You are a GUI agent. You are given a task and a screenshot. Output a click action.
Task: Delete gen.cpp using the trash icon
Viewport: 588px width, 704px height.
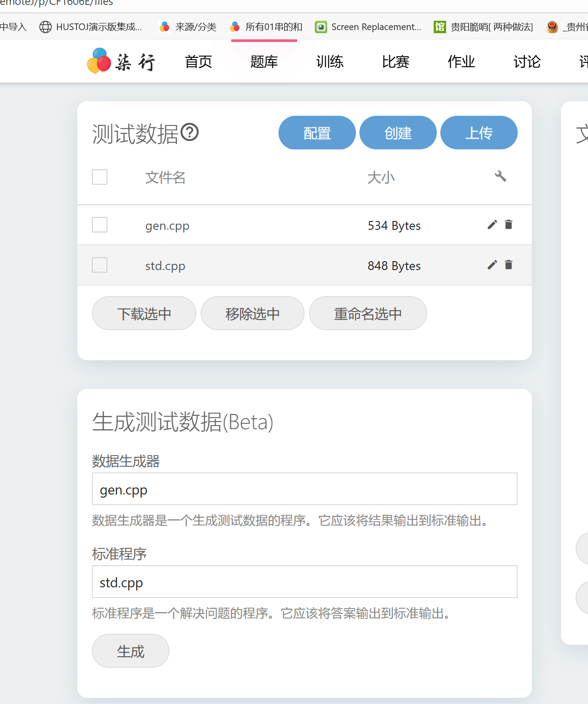point(508,225)
